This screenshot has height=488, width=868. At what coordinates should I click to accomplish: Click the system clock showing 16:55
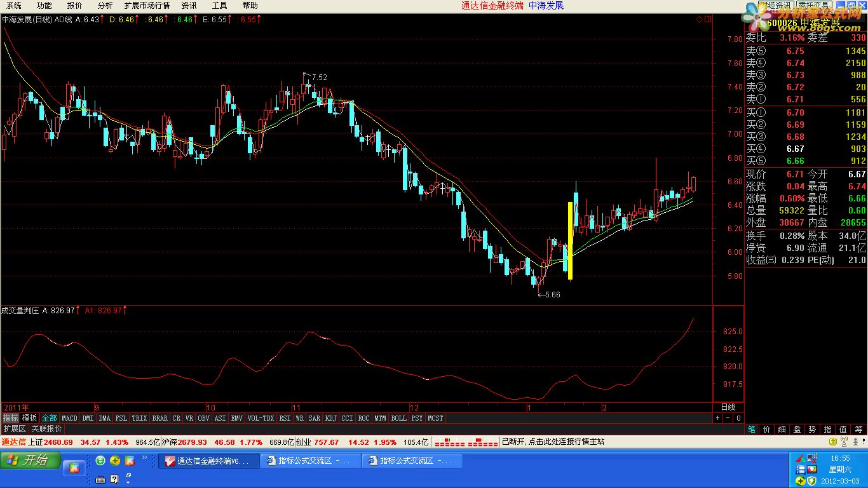840,458
